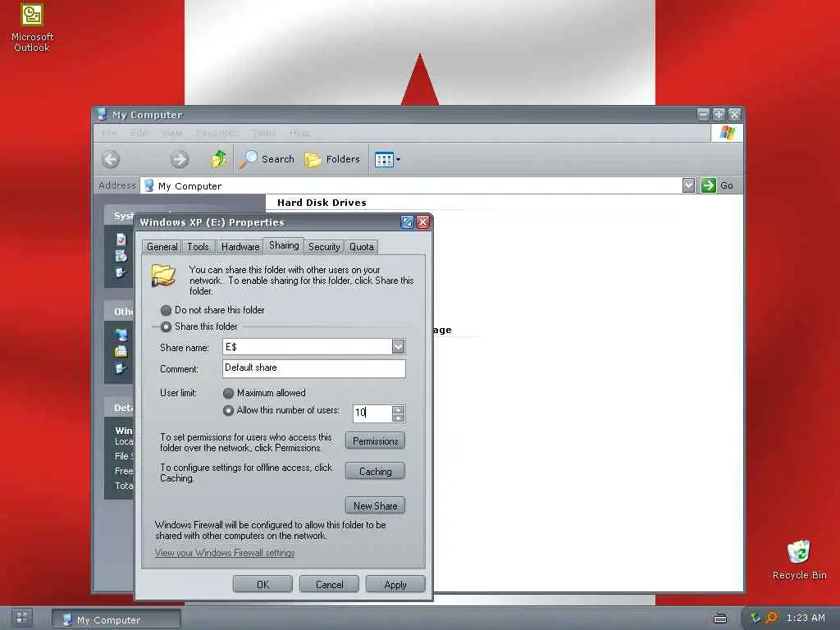Screen dimensions: 840x630
Task: Open the File menu in My Computer
Action: (x=109, y=133)
